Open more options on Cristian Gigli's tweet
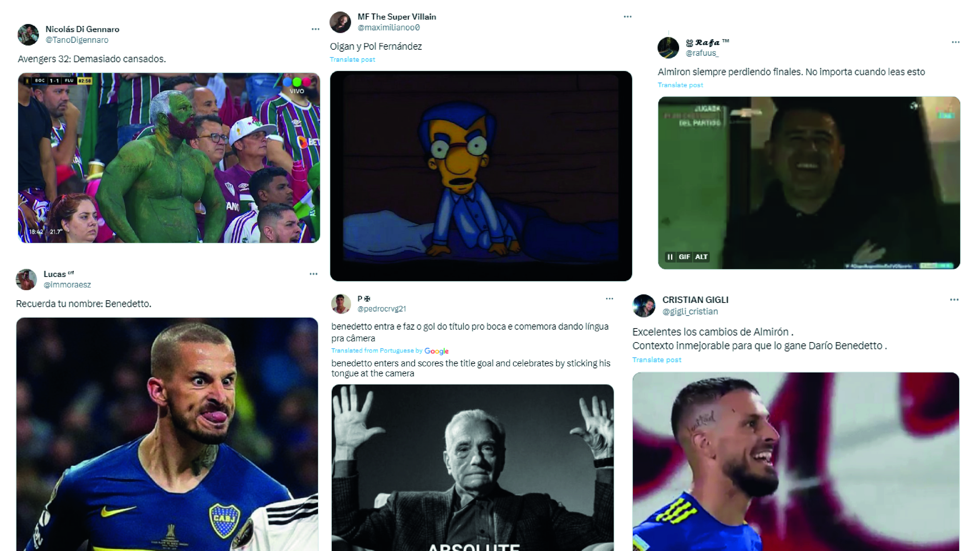 tap(955, 300)
